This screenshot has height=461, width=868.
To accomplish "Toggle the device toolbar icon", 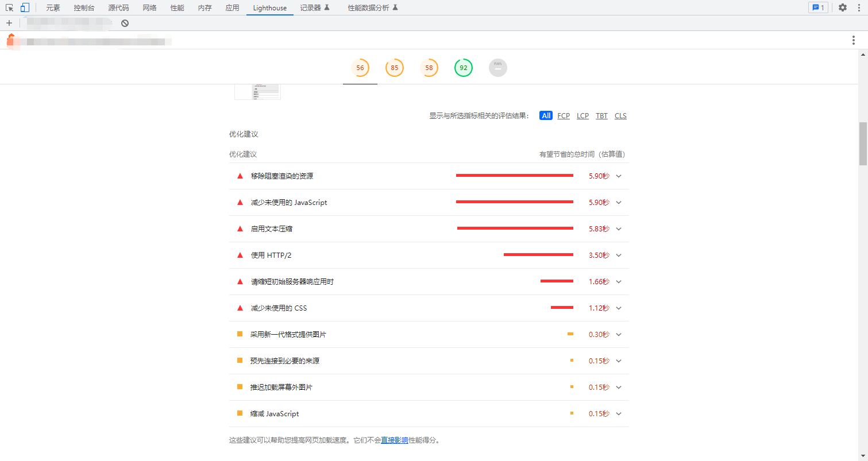I will point(24,7).
